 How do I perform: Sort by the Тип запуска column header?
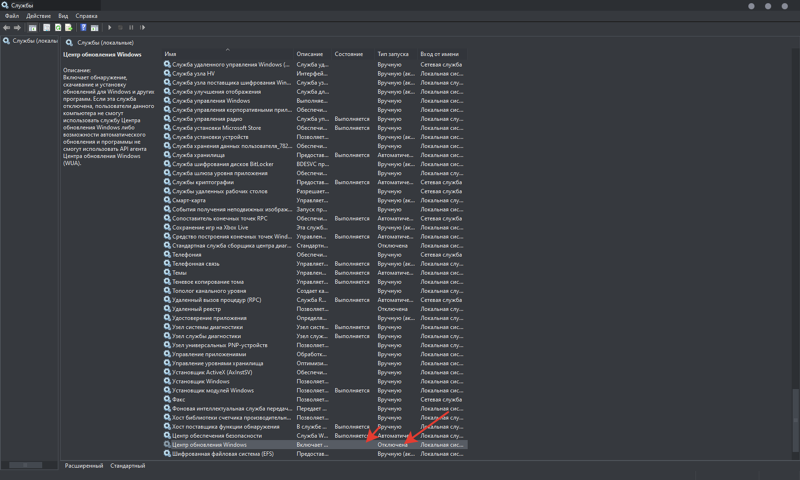click(396, 54)
